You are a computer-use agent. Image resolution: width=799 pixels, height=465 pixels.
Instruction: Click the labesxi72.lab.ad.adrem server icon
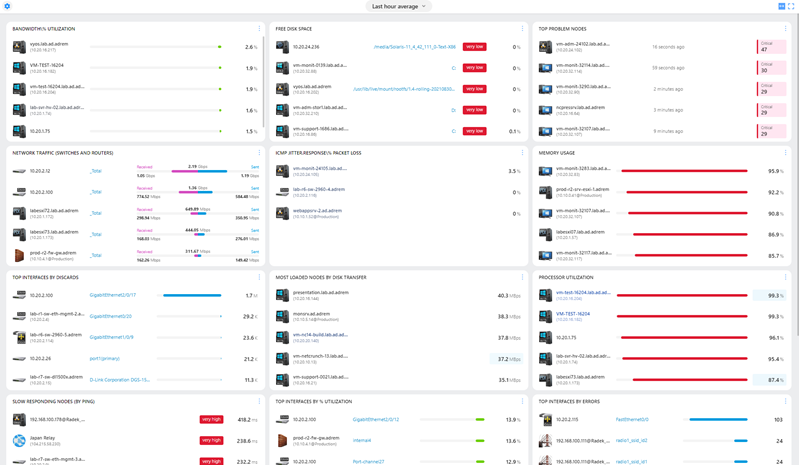pyautogui.click(x=19, y=213)
